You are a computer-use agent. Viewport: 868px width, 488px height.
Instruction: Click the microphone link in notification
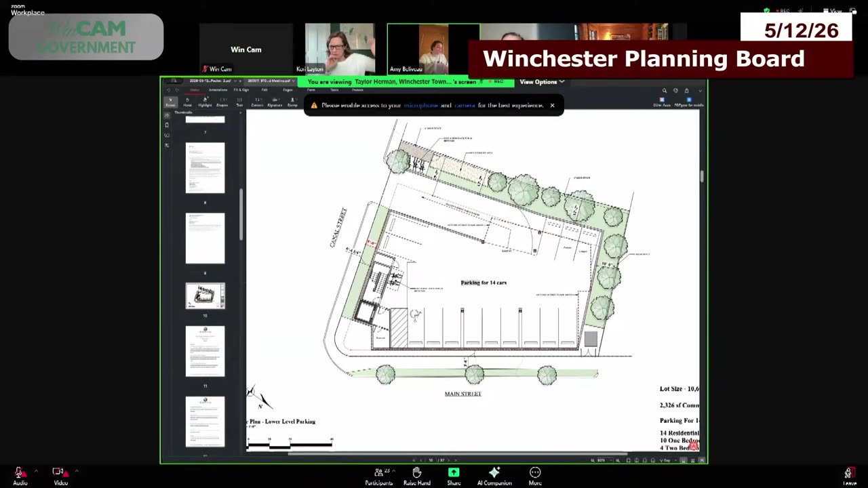420,105
